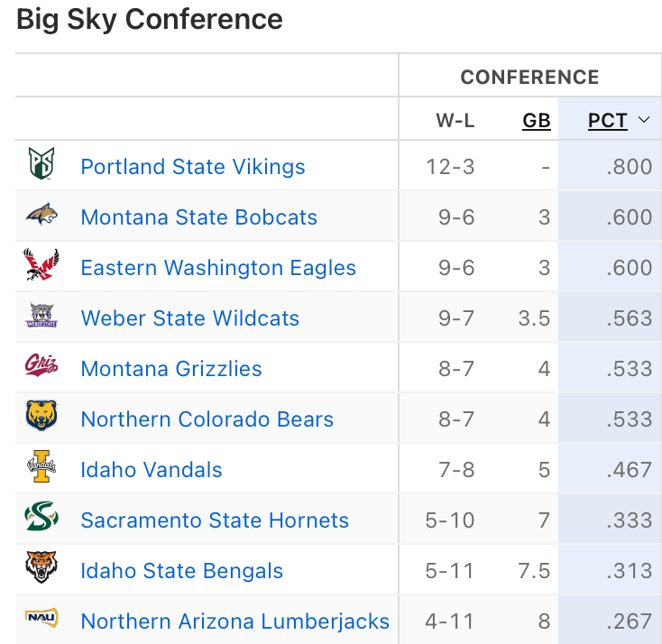Click the Montana Grizzlies logo icon
Screen dimensions: 662x644
41,367
